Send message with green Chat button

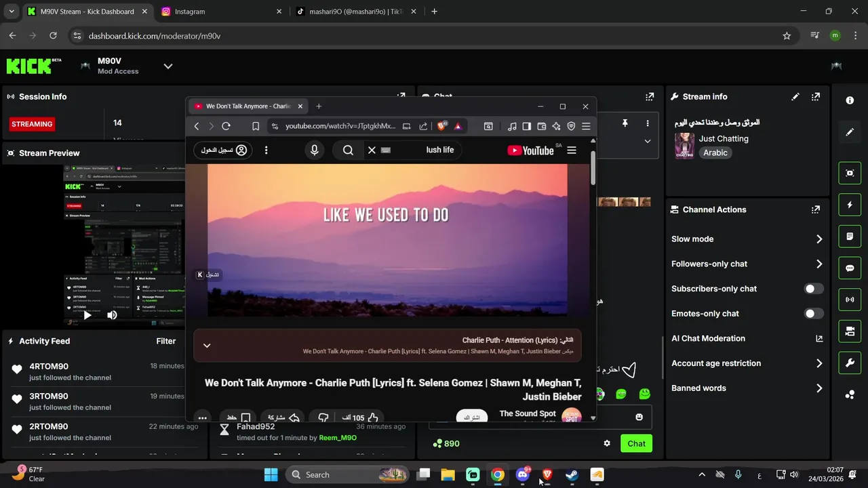pos(636,443)
